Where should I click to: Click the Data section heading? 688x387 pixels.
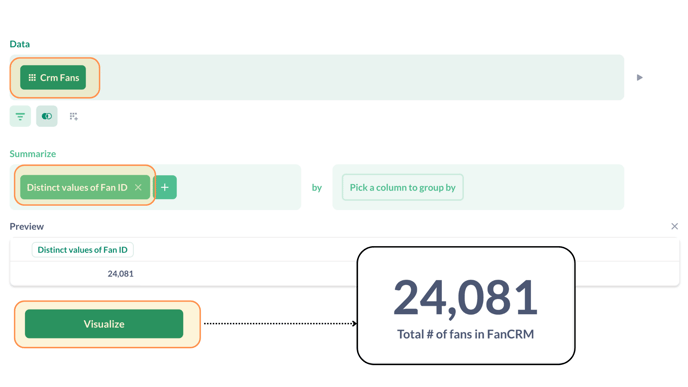[20, 44]
